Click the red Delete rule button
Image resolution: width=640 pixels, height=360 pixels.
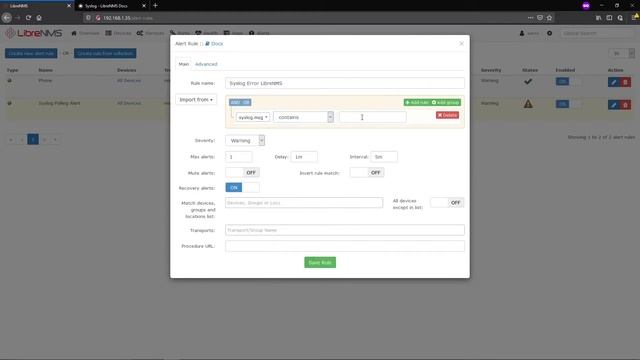[447, 115]
